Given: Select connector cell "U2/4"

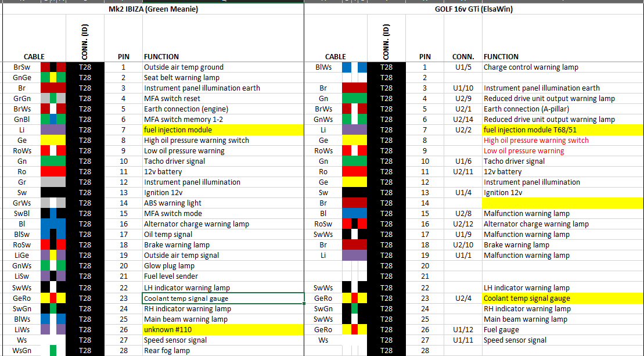Looking at the screenshot, I should coord(463,299).
